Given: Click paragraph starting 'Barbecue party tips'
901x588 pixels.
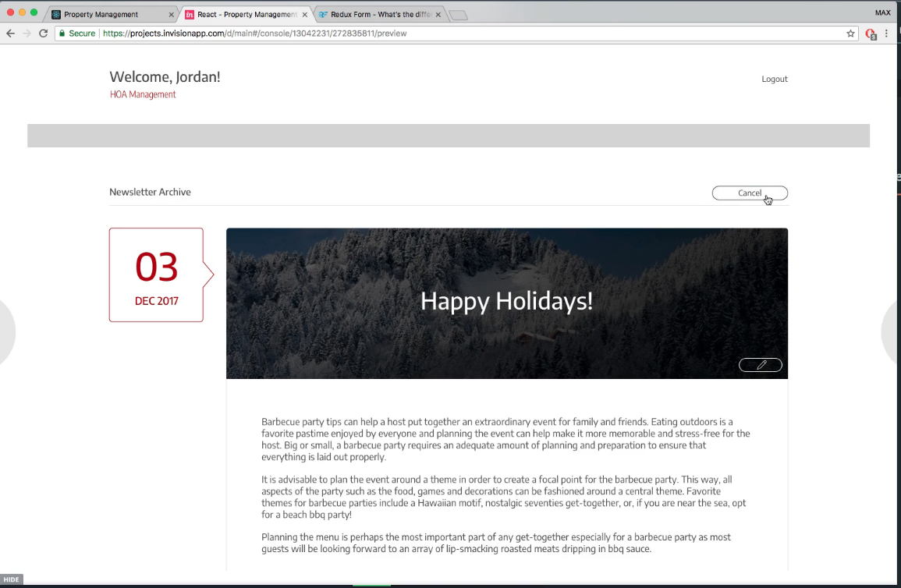Looking at the screenshot, I should click(505, 439).
